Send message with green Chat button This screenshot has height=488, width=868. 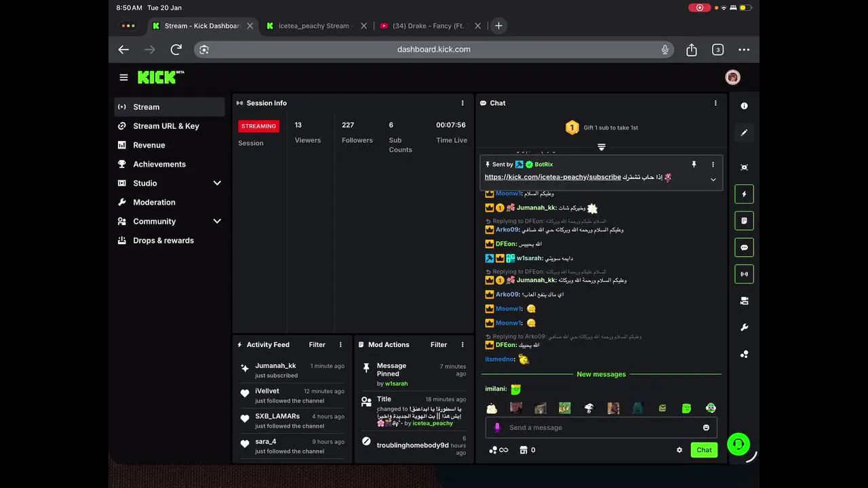pos(704,450)
